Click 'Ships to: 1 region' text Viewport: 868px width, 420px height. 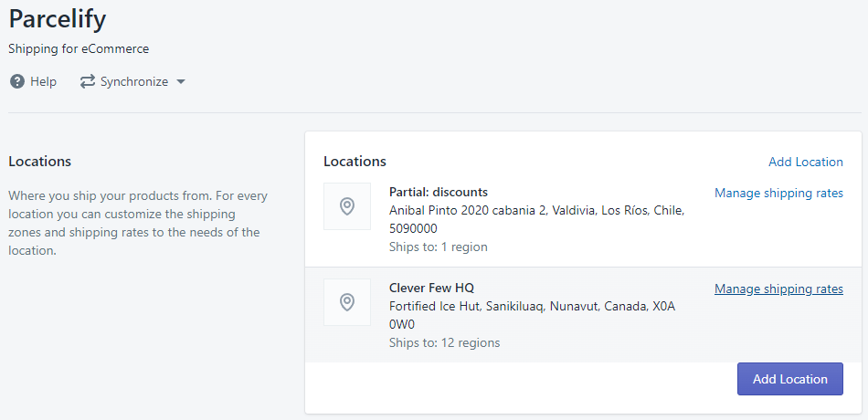click(x=439, y=247)
